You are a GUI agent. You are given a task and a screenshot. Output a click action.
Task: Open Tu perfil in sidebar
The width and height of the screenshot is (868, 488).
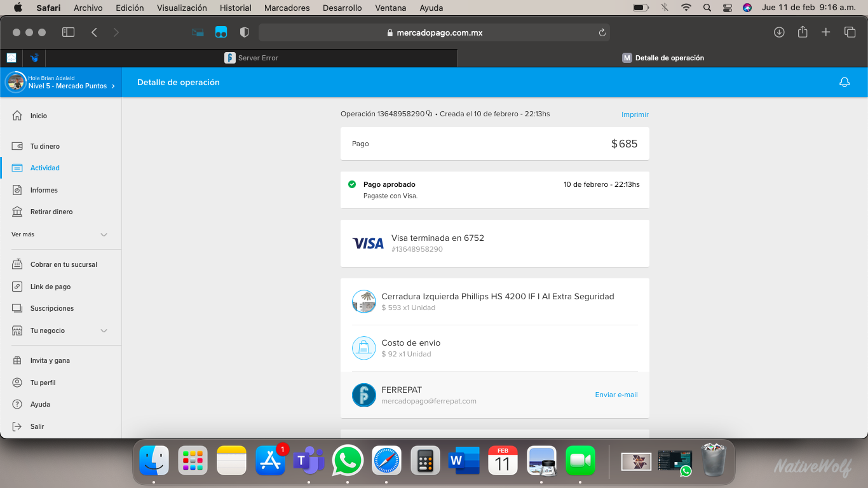tap(43, 383)
